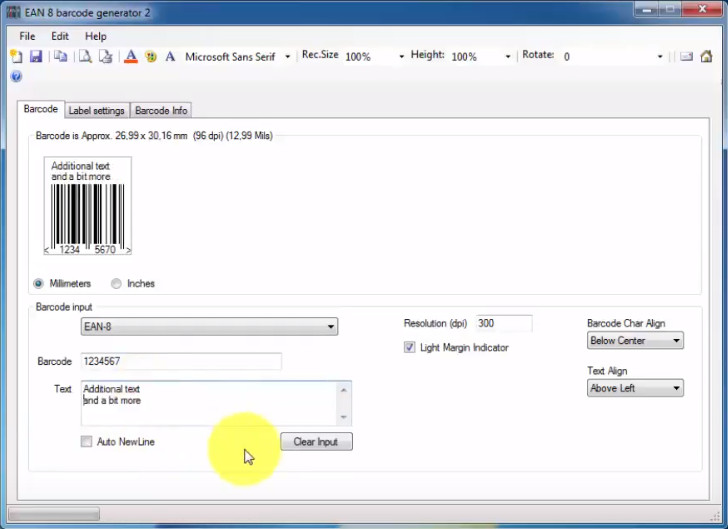
Task: Click inside the additional Text box
Action: coord(209,403)
